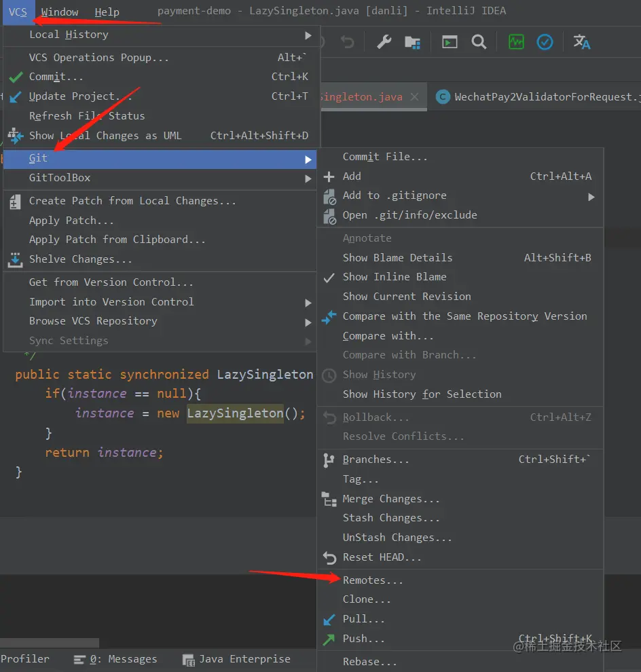Viewport: 641px width, 672px height.
Task: Click the blue circled checkmark toolbar icon
Action: tap(545, 42)
